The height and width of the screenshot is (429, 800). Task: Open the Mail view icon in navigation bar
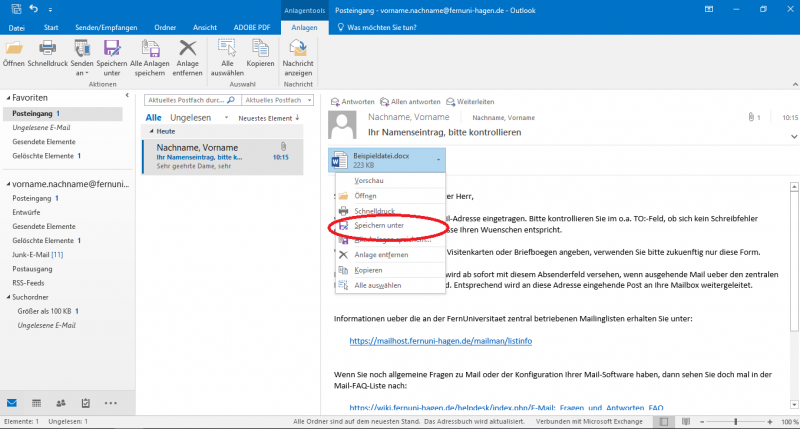click(x=12, y=403)
